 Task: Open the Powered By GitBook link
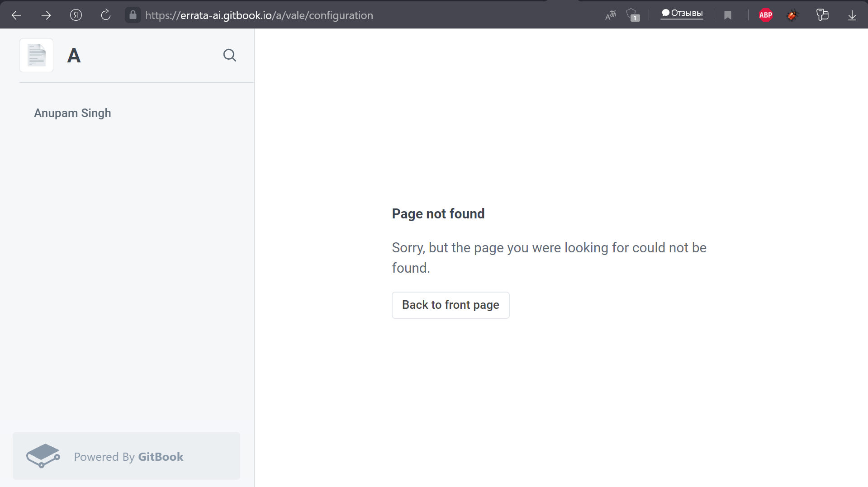(128, 456)
